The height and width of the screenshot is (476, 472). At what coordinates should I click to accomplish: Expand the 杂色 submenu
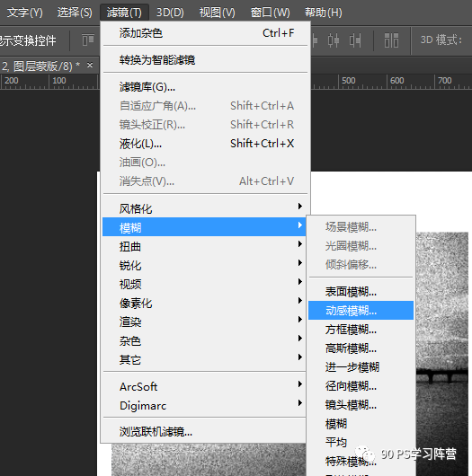click(x=204, y=340)
